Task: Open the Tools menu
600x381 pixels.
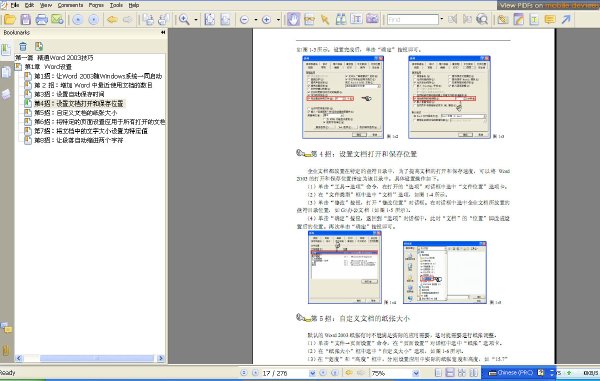Action: coord(116,5)
